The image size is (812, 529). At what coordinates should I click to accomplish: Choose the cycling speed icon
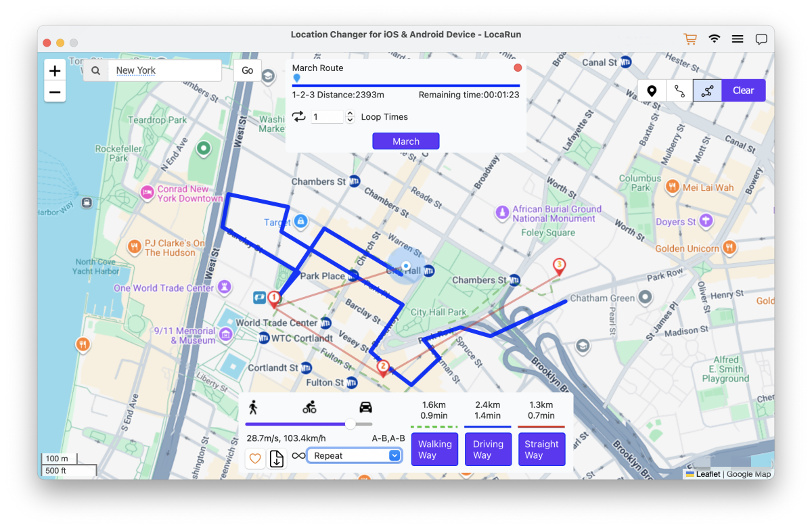(309, 407)
